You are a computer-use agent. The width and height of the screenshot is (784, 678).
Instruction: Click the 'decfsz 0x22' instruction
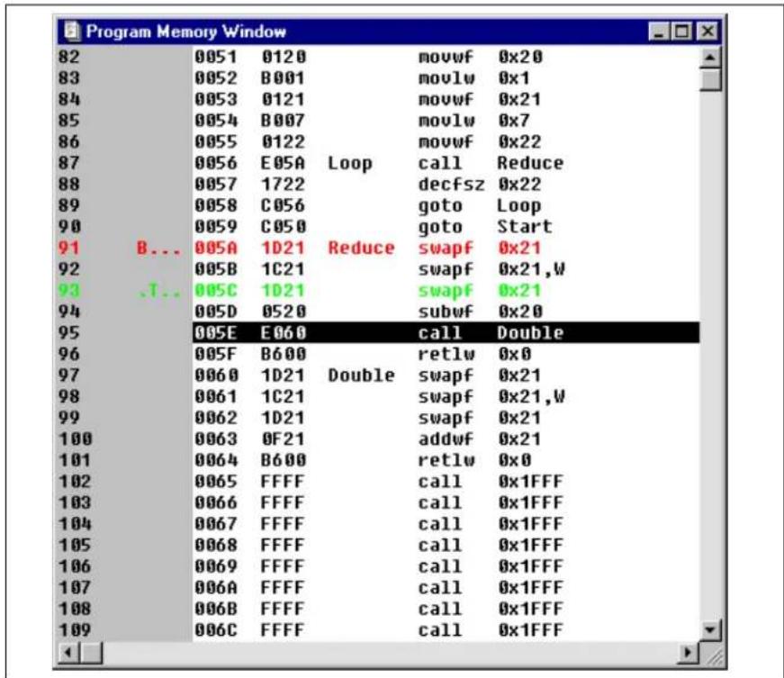[480, 185]
